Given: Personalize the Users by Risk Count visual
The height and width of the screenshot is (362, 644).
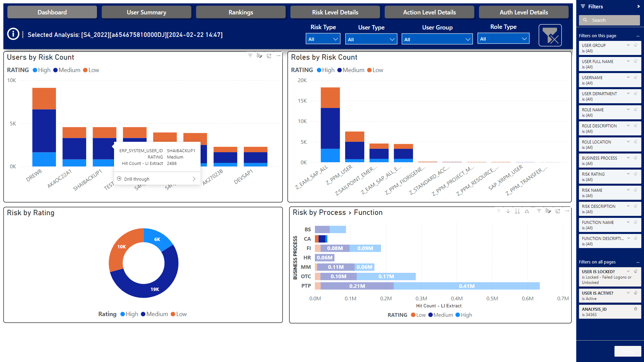Looking at the screenshot, I should click(x=259, y=56).
